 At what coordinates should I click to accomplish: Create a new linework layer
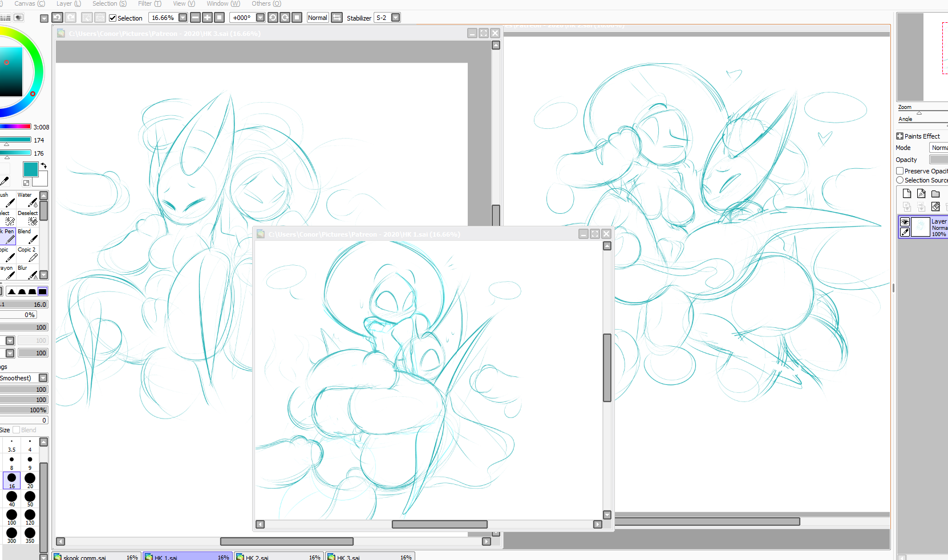tap(921, 194)
